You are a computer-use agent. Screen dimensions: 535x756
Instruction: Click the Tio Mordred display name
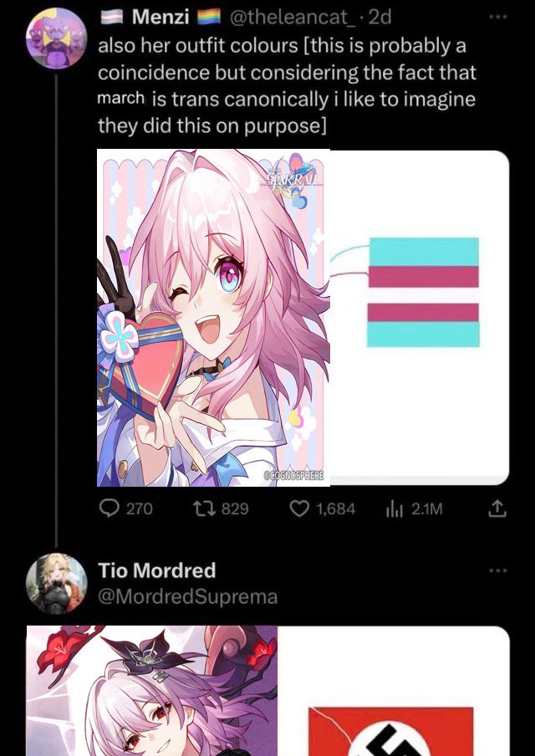[x=157, y=570]
